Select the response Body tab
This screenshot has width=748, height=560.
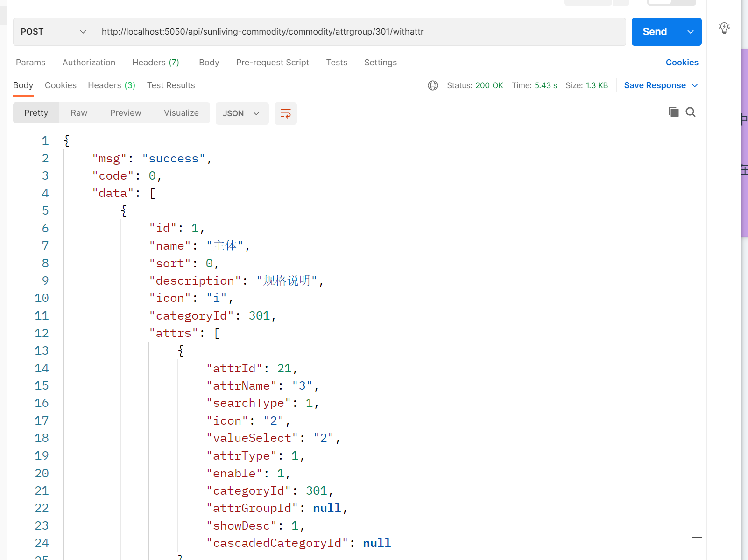(x=23, y=85)
